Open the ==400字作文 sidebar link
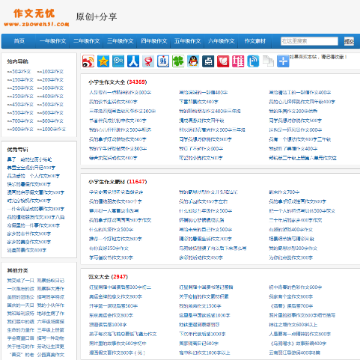 (50, 96)
